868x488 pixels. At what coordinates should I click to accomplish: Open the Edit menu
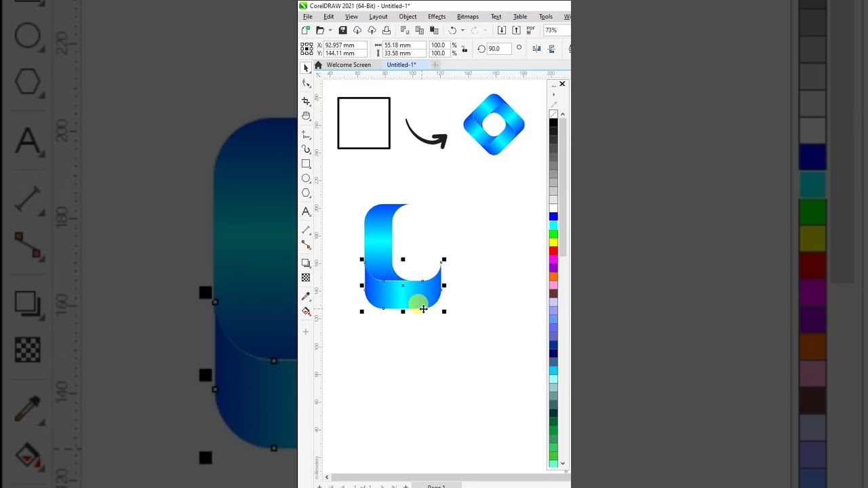(x=329, y=16)
